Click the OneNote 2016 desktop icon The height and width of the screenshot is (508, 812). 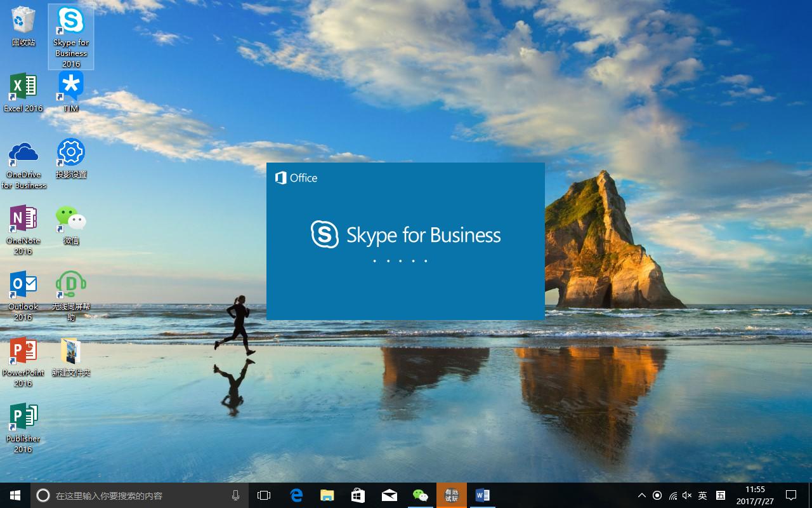[23, 220]
